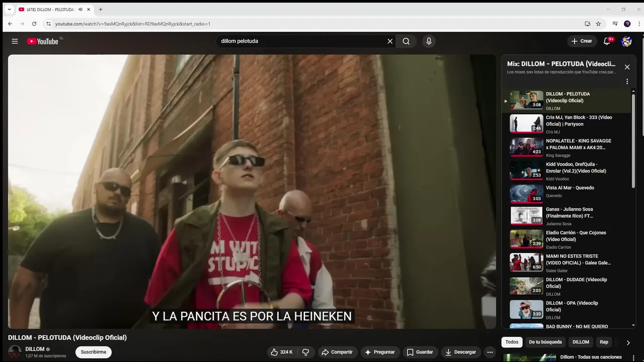The image size is (644, 362).
Task: Play Kidd Voodoo Enrolar thumbnail
Action: 526,171
